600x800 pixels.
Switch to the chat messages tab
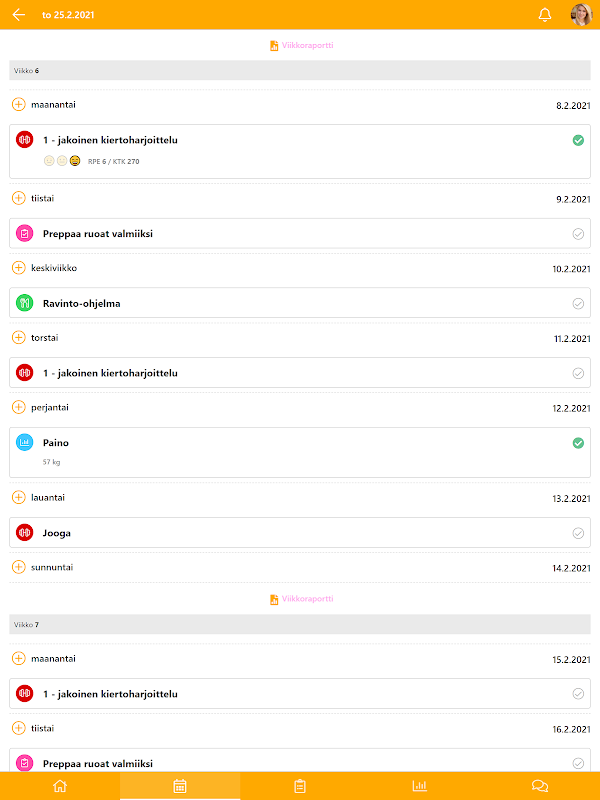click(540, 786)
